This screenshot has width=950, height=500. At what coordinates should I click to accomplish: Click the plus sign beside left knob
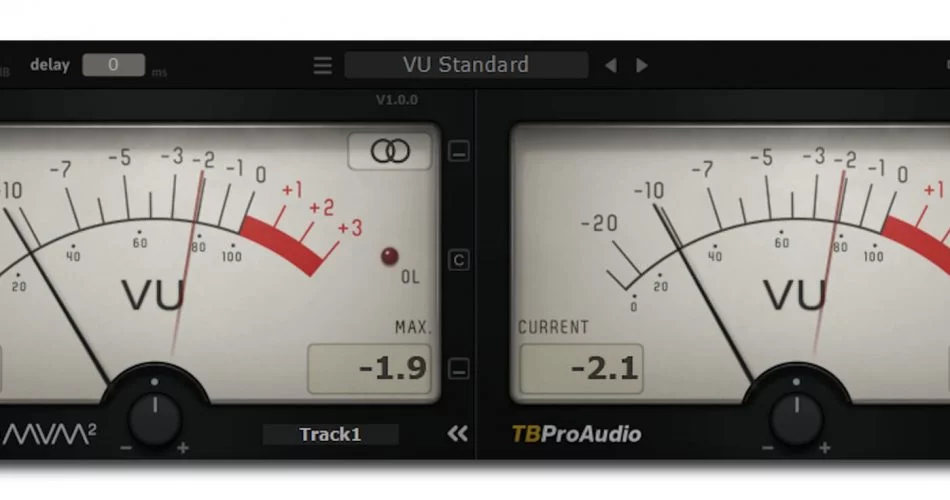click(x=183, y=448)
